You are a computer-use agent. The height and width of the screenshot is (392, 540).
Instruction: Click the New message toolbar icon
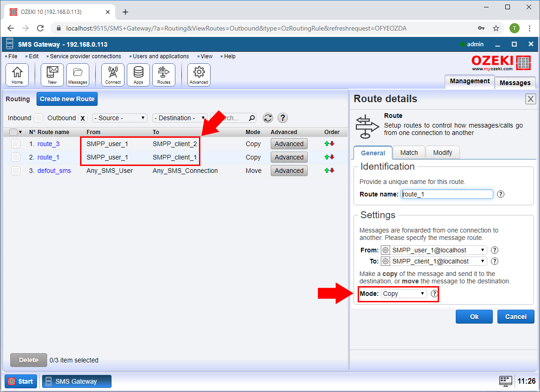[x=52, y=75]
